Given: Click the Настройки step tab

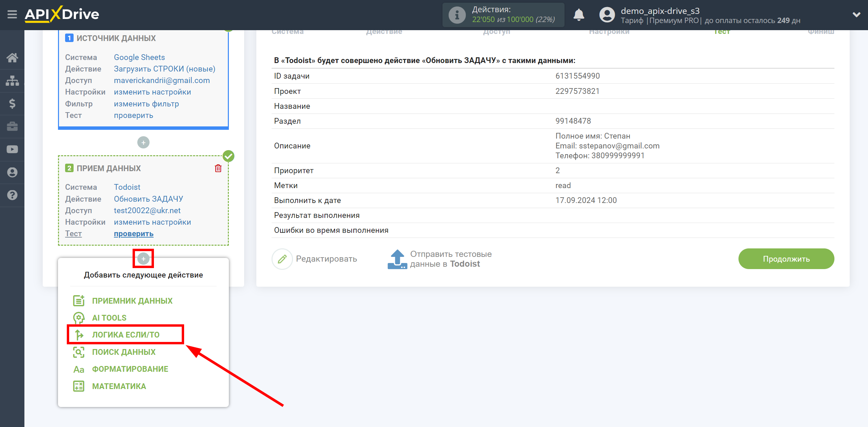Looking at the screenshot, I should pos(609,32).
